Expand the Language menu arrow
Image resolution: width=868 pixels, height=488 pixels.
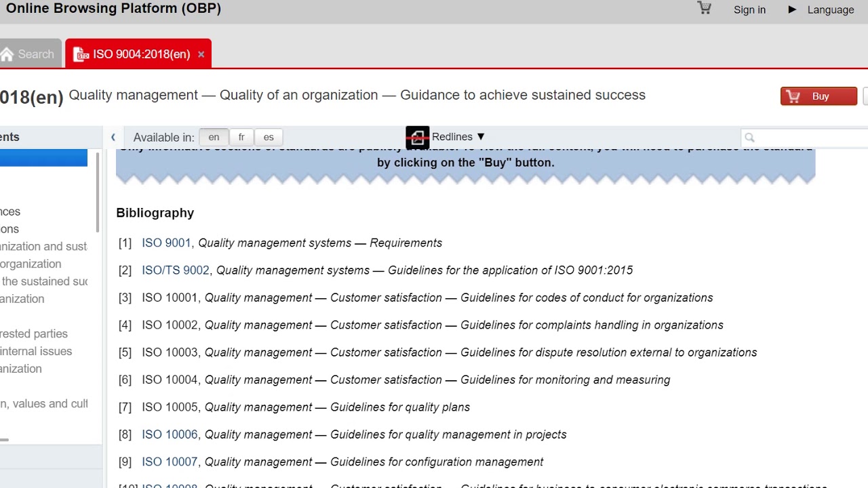pos(792,9)
